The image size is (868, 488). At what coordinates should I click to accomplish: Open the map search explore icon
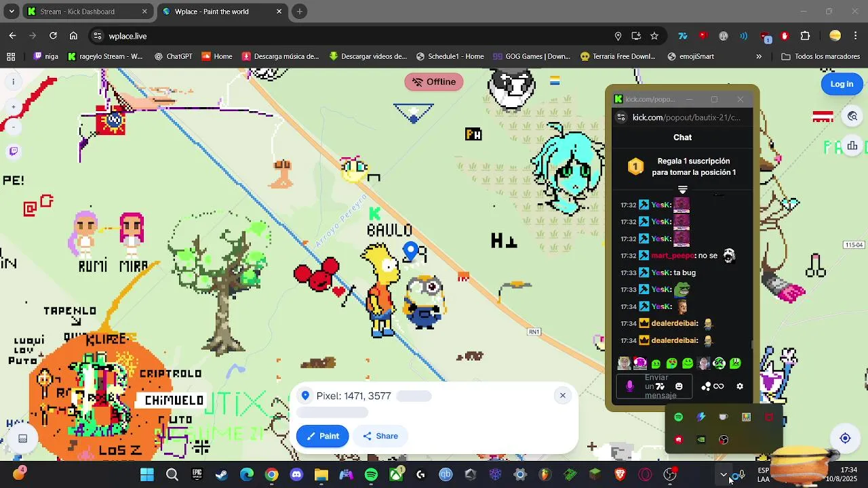tap(852, 116)
